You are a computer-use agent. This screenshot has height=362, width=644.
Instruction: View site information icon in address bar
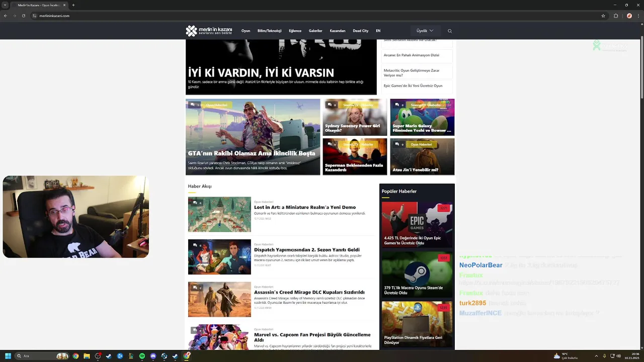point(35,16)
